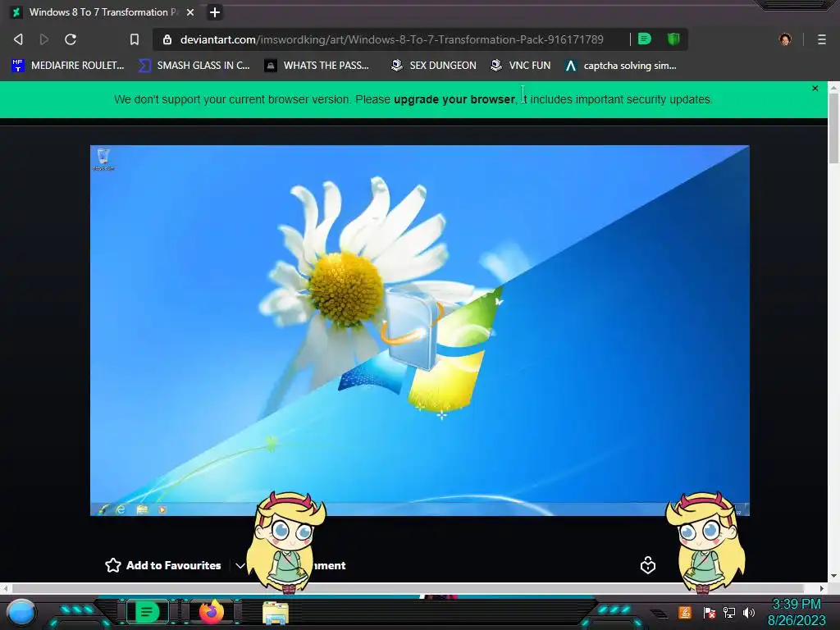Go back with the browser back arrow

click(x=18, y=39)
